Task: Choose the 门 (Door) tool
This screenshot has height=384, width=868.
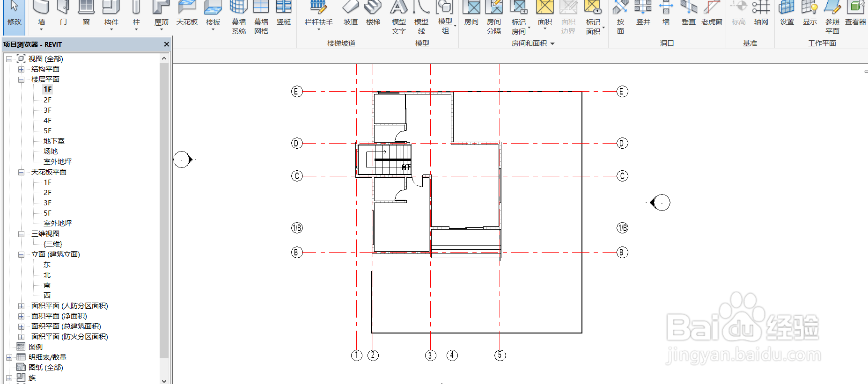Action: (63, 14)
